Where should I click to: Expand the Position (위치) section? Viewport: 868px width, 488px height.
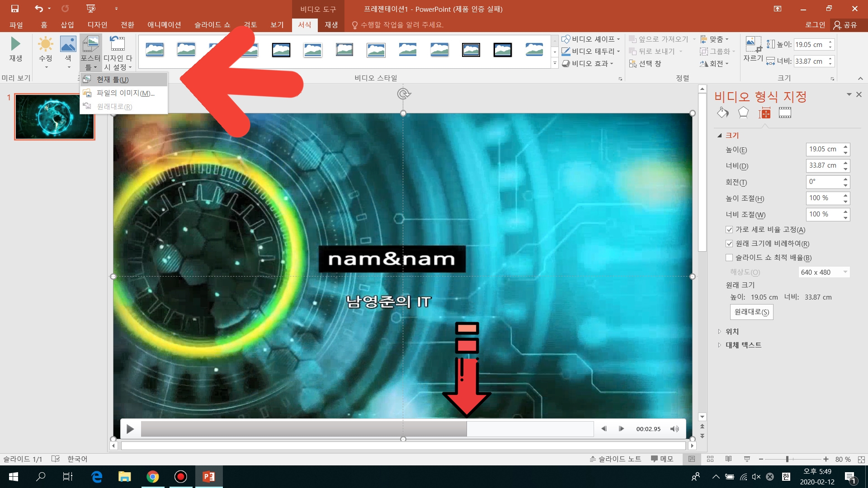point(732,331)
